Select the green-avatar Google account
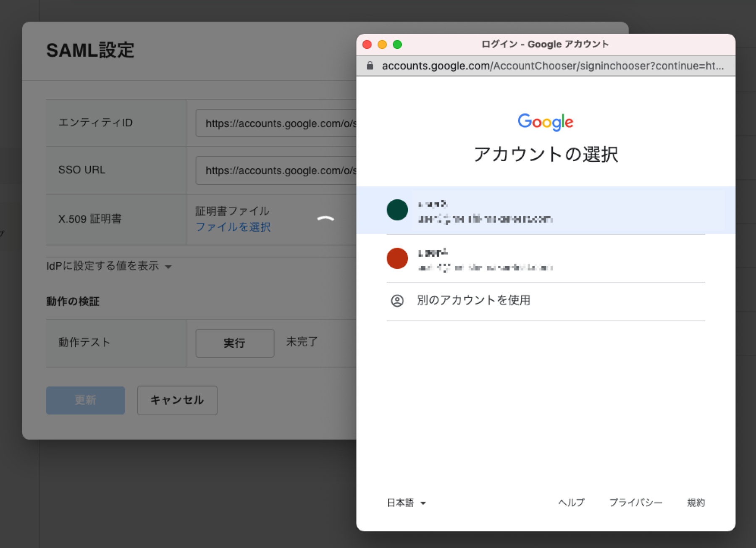Screen dimensions: 756x548 [x=546, y=210]
